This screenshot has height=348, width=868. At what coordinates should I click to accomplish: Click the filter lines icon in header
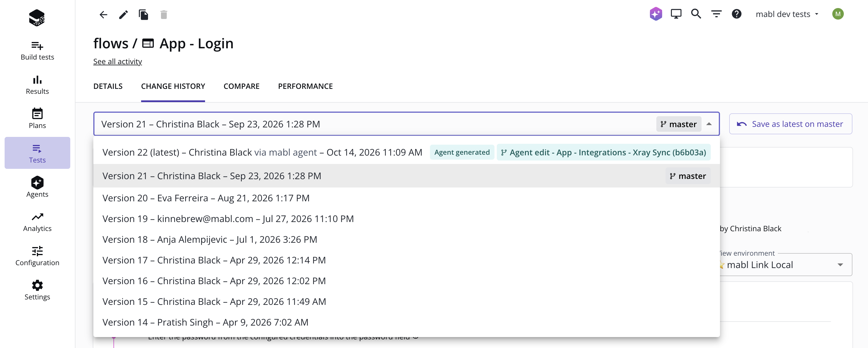716,14
